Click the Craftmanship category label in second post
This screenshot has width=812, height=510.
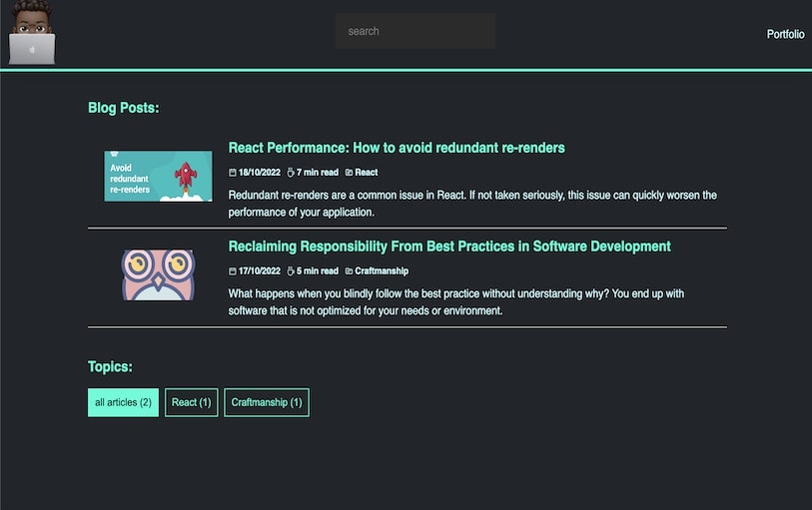click(x=382, y=271)
